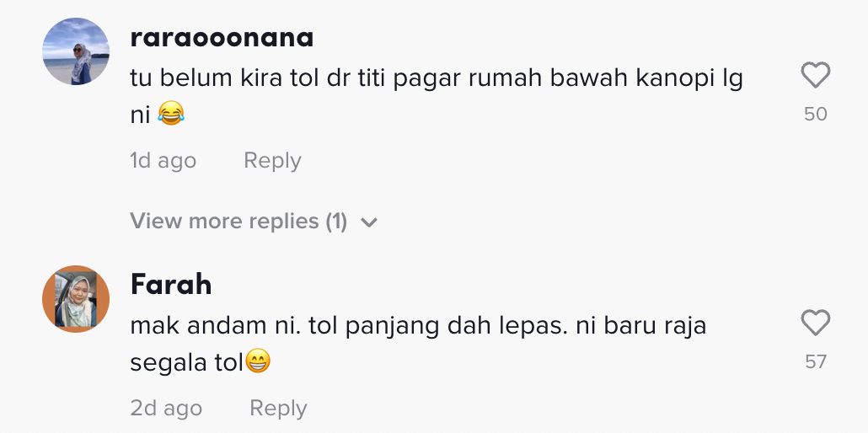Click the laughing-crying emoji in raraooonana's comment
Screen dimensions: 868x433
tap(171, 115)
